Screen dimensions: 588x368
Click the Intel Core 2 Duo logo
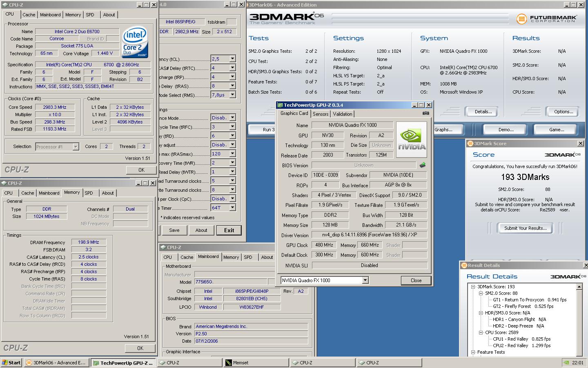click(x=135, y=43)
